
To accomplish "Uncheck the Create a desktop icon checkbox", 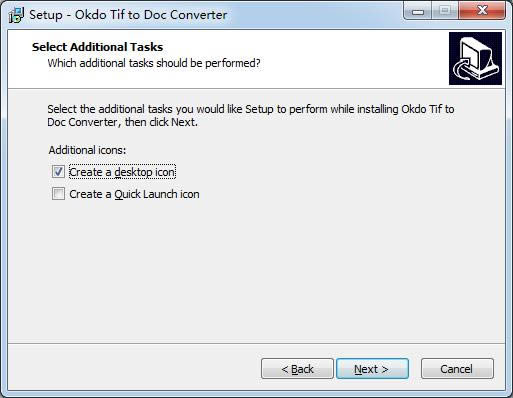I will click(x=58, y=172).
